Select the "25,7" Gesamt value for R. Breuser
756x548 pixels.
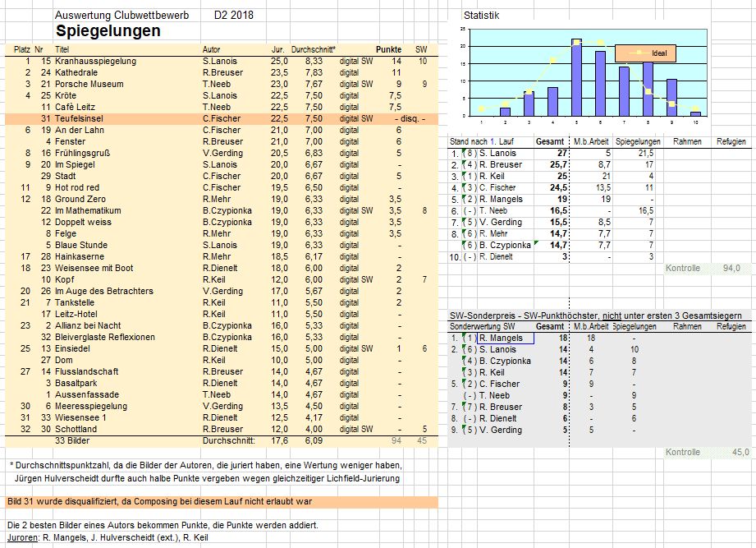[558, 165]
